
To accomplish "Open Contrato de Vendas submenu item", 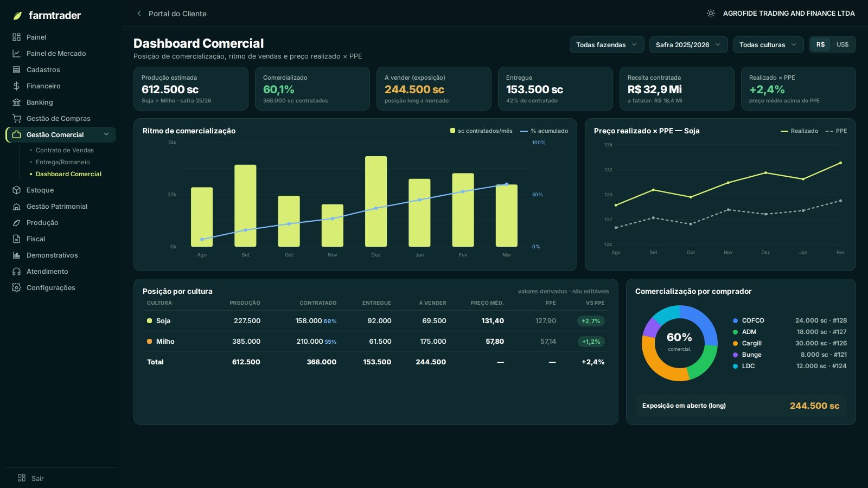I will pyautogui.click(x=65, y=150).
